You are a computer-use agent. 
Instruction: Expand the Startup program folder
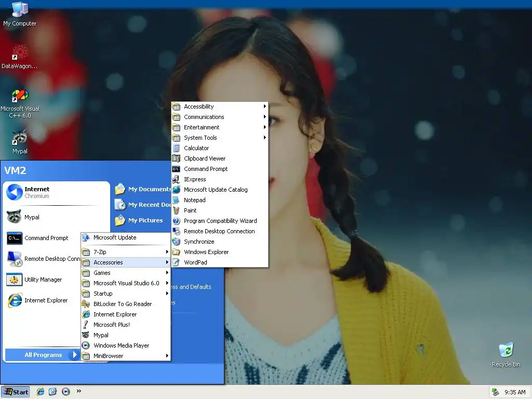(126, 294)
